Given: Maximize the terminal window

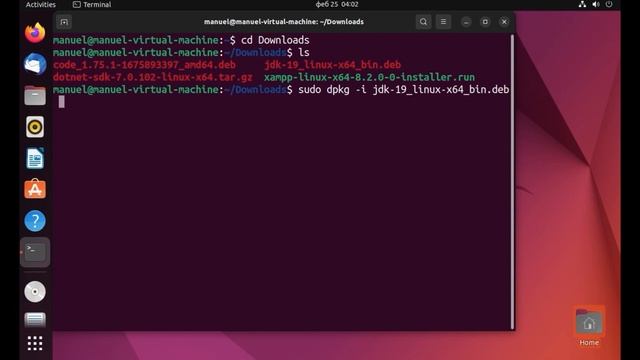Looking at the screenshot, I should point(485,22).
